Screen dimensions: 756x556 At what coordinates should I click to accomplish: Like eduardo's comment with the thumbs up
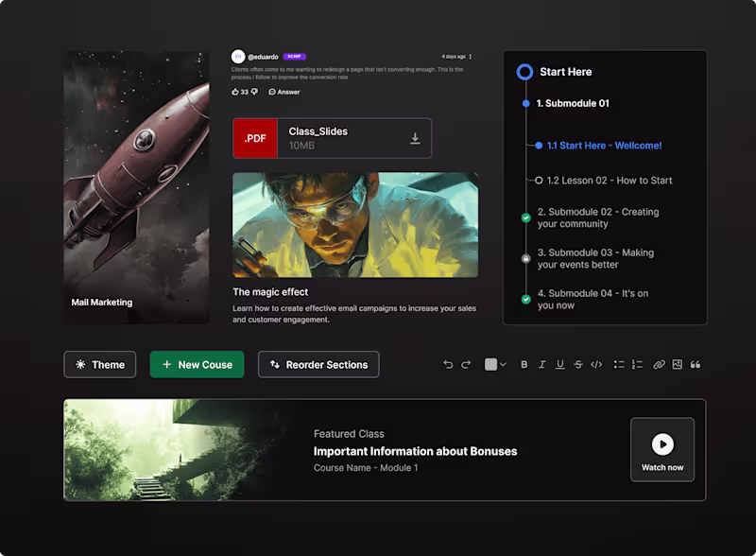pos(235,92)
